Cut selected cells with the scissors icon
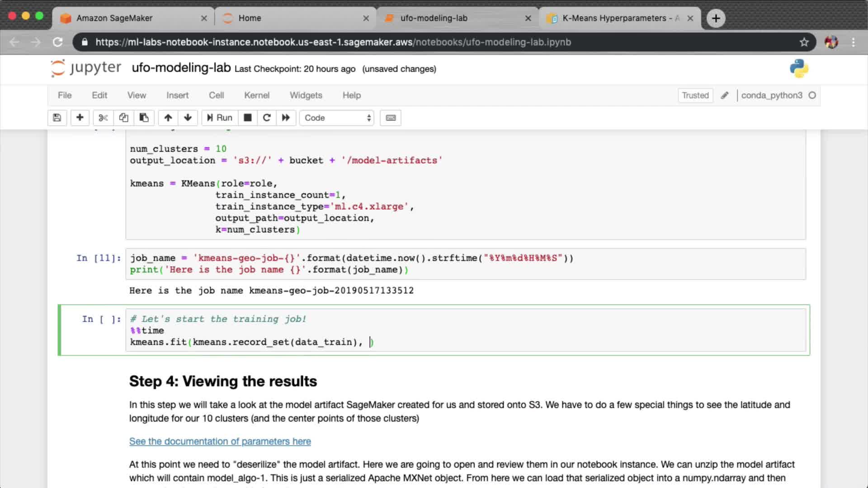The width and height of the screenshot is (868, 488). (x=103, y=118)
